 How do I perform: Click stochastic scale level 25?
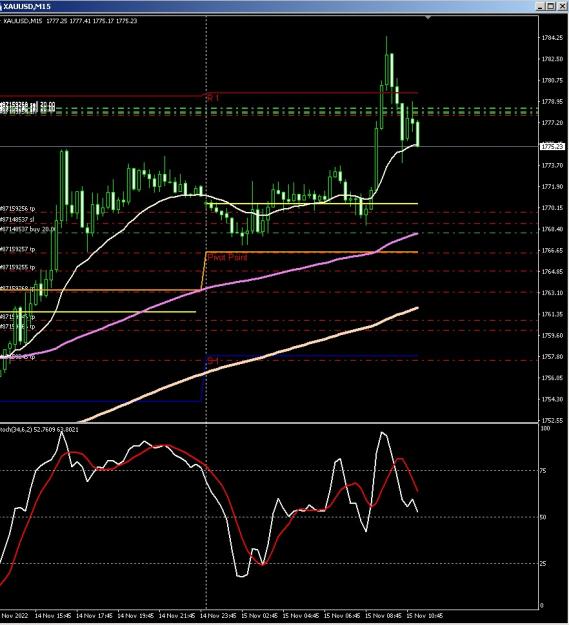543,564
